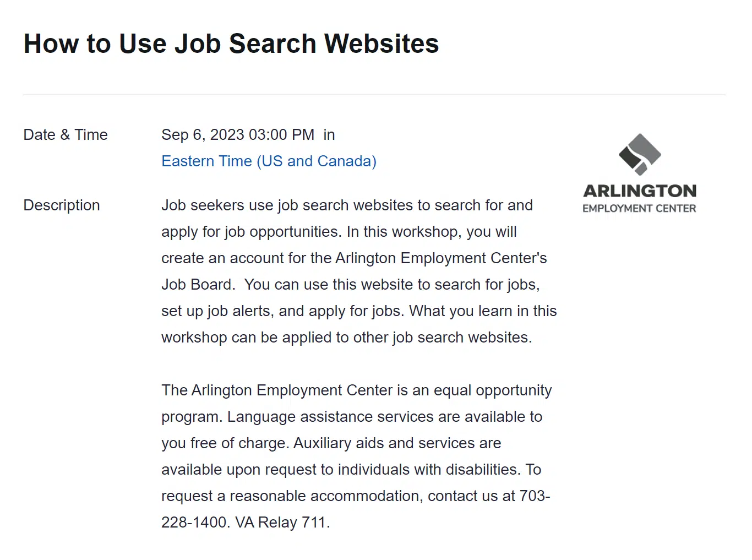This screenshot has height=560, width=752.
Task: Click the line "workshop can be applied to other"
Action: point(347,338)
